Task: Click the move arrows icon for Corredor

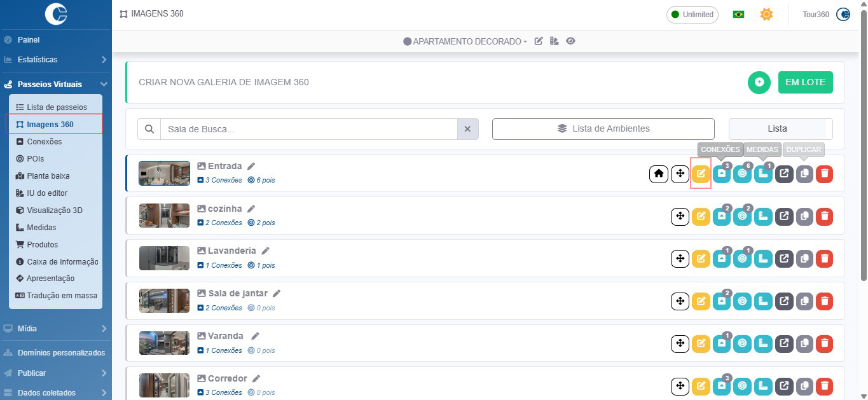Action: point(680,386)
